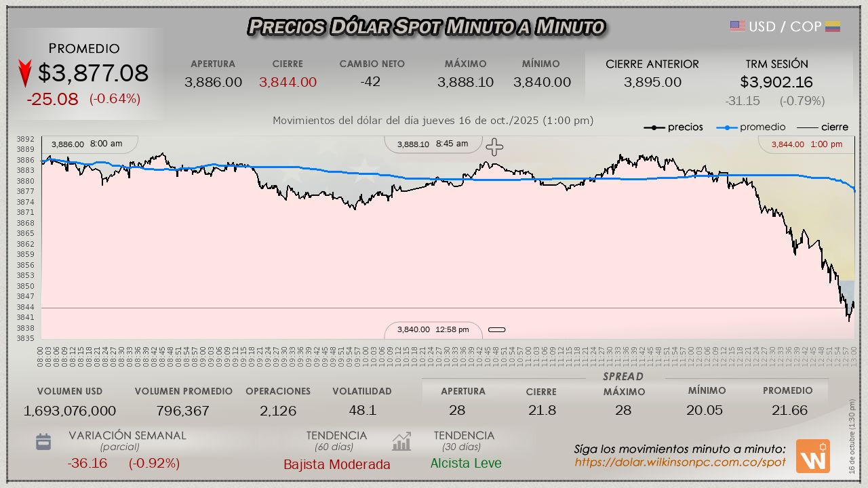868x488 pixels.
Task: Click the orange Wilkinson W logo
Action: pos(812,456)
